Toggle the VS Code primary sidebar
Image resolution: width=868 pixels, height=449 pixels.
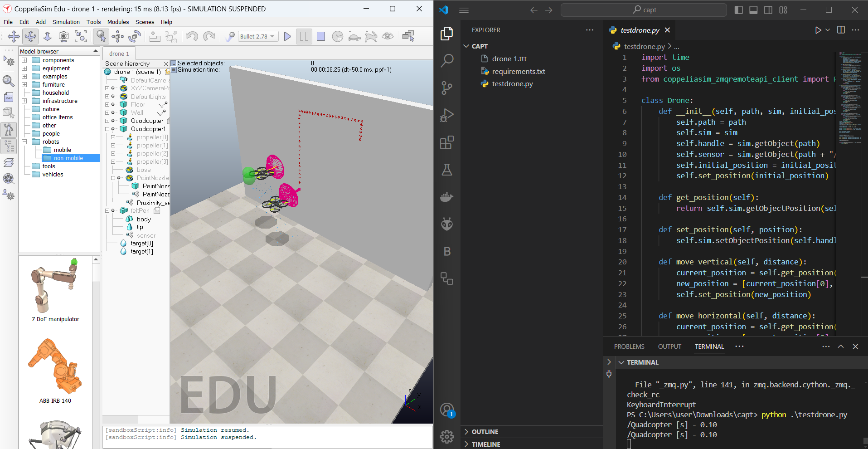tap(738, 10)
